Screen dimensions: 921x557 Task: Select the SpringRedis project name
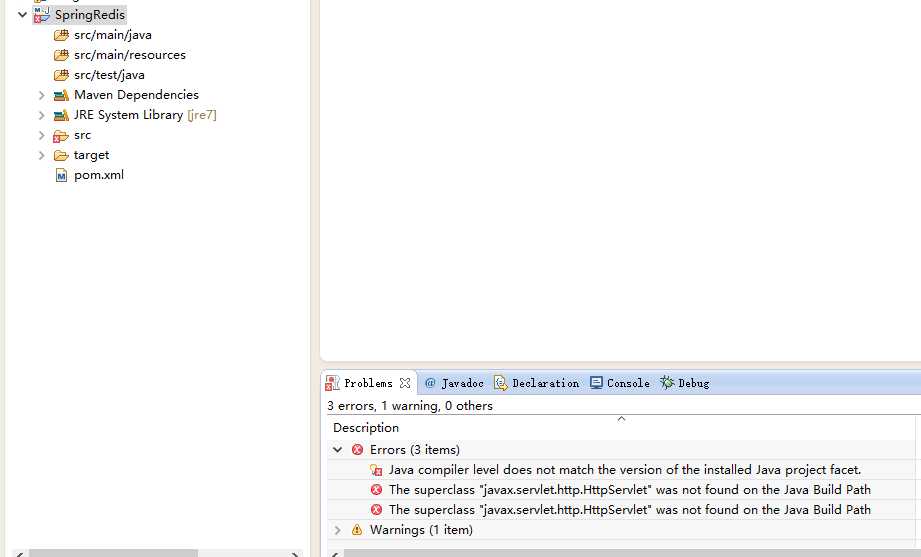pos(89,15)
